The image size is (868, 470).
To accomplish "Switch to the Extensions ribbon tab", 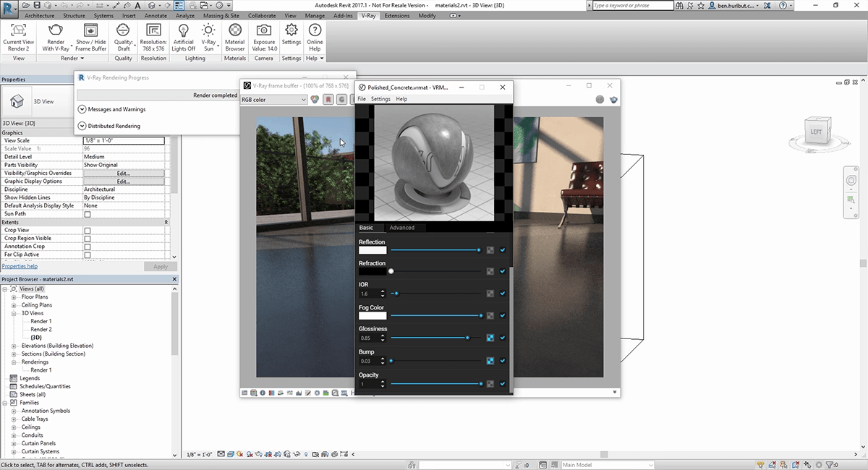I will [396, 15].
